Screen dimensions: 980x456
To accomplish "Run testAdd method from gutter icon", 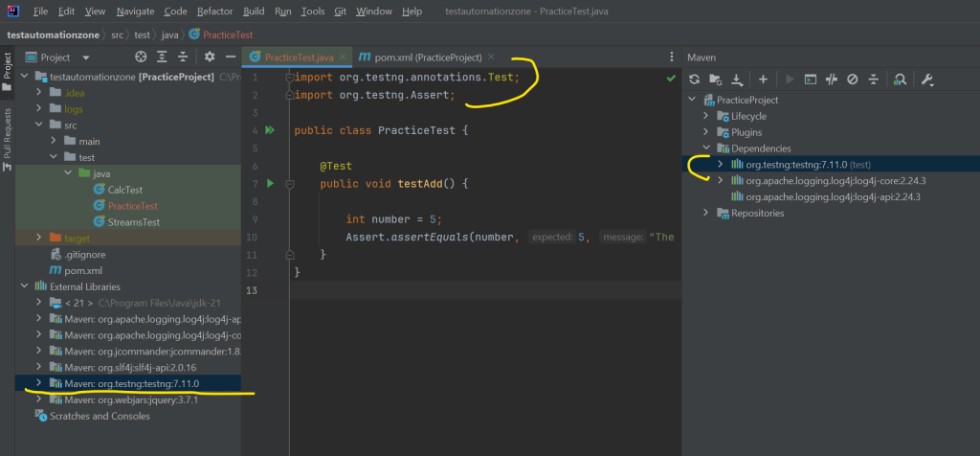I will [270, 183].
